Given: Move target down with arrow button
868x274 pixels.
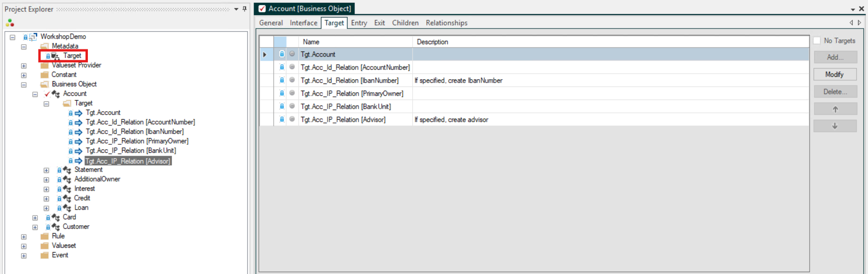Looking at the screenshot, I should click(835, 126).
